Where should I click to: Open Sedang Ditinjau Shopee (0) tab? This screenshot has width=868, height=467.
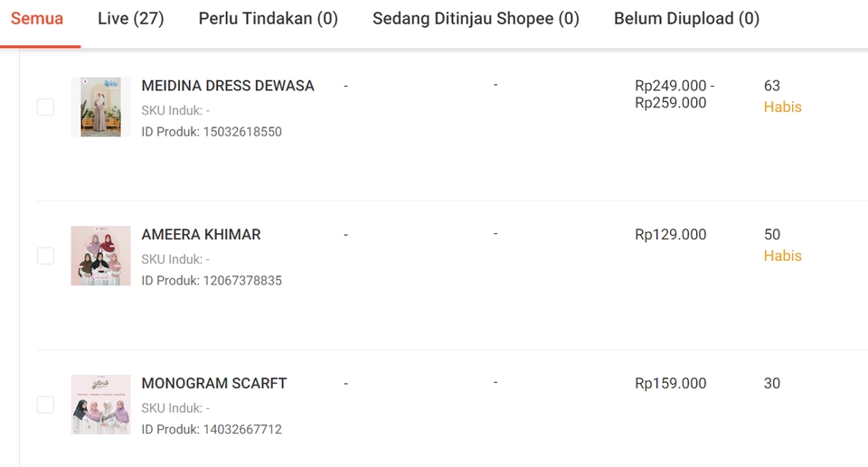476,19
